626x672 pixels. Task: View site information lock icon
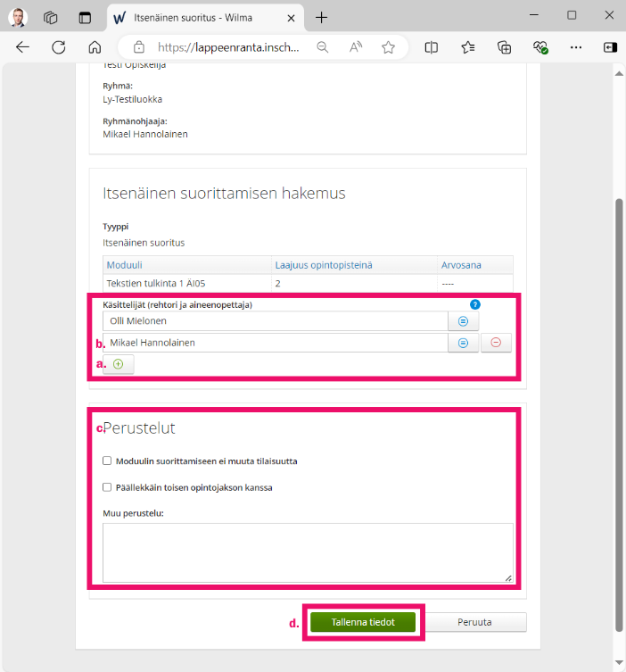139,47
